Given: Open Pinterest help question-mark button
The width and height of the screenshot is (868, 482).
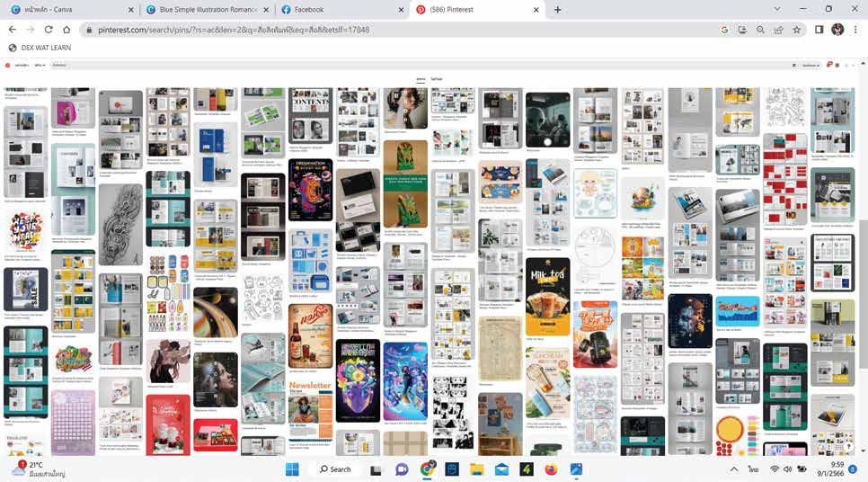Looking at the screenshot, I should 848,445.
